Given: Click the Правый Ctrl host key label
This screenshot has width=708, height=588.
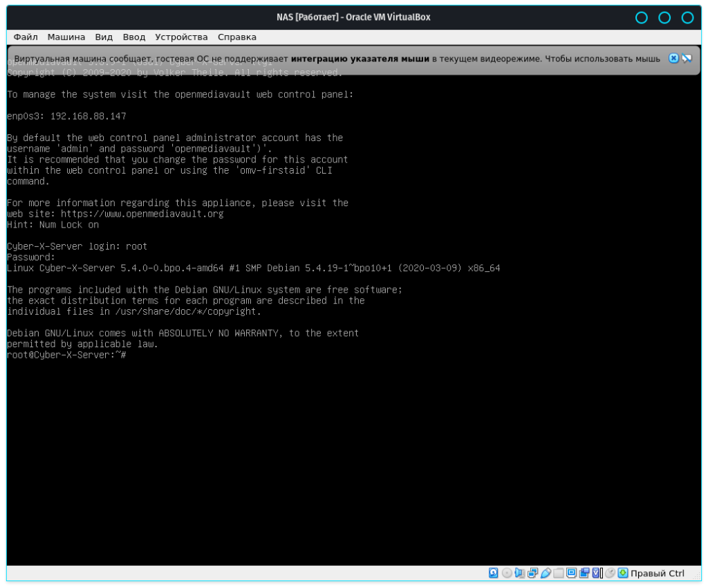Looking at the screenshot, I should point(658,573).
